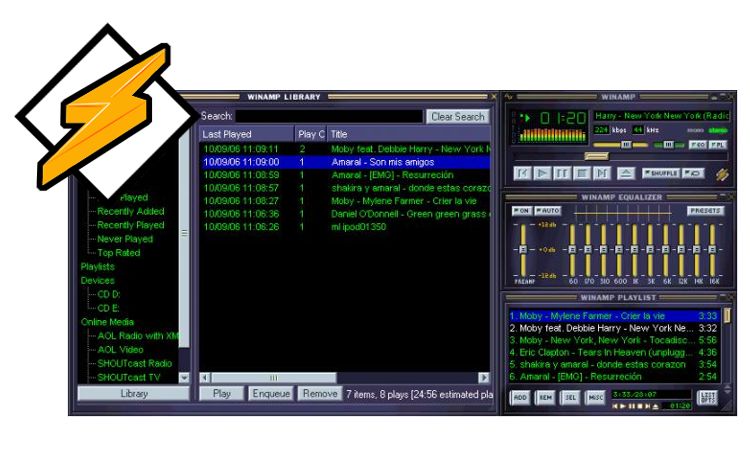Click the library Search input field
750x453 pixels.
tap(330, 116)
